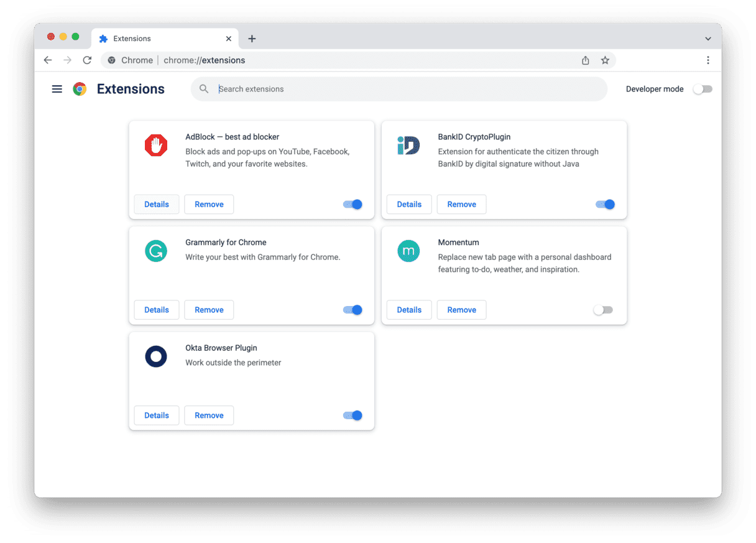
Task: Turn off BankID CryptoPlugin toggle
Action: coord(606,204)
